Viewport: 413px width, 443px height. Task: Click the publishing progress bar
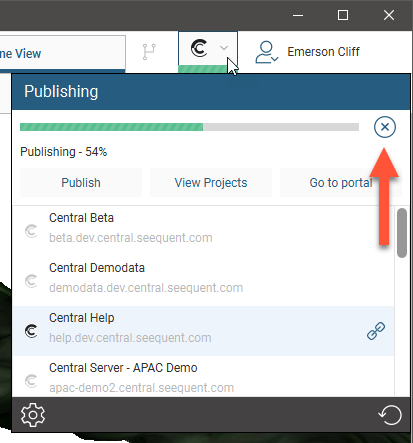[x=189, y=127]
